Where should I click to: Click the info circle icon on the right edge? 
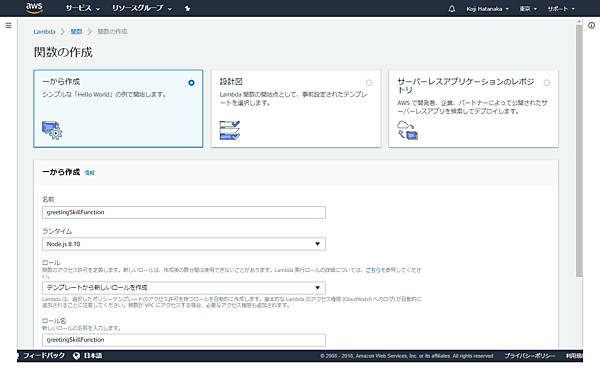(592, 26)
